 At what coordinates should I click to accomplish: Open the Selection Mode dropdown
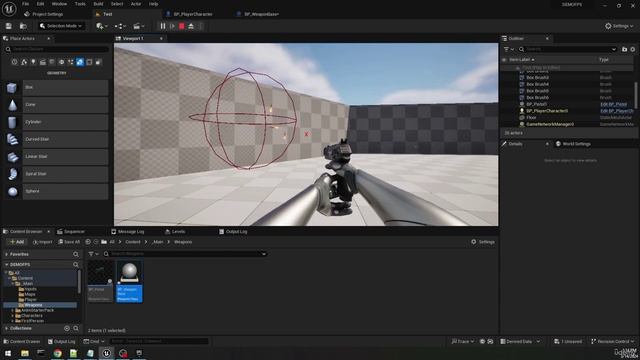(x=61, y=26)
